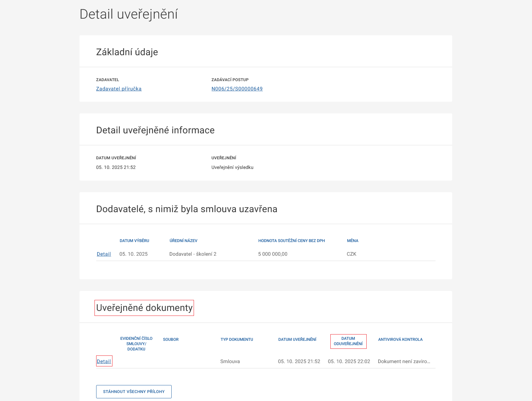Sort by Hodnota soutěžní ceny bez DPH
The height and width of the screenshot is (401, 532).
click(291, 241)
